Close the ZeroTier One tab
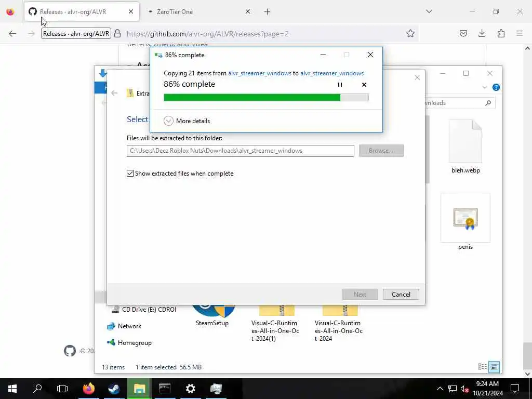 pyautogui.click(x=248, y=11)
